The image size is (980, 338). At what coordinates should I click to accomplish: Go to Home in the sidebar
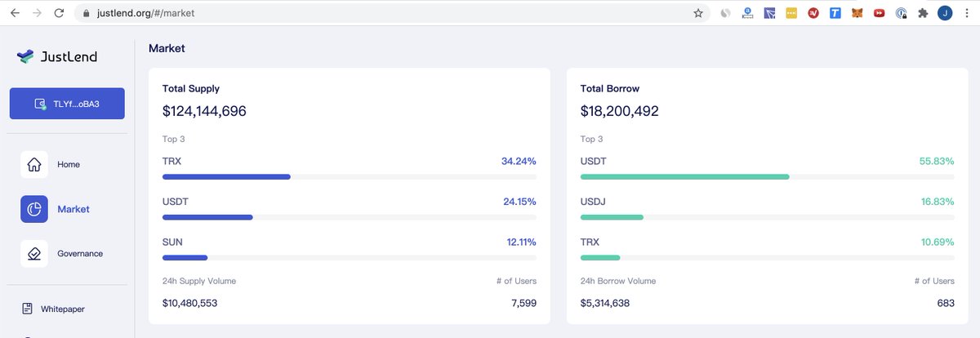coord(69,165)
